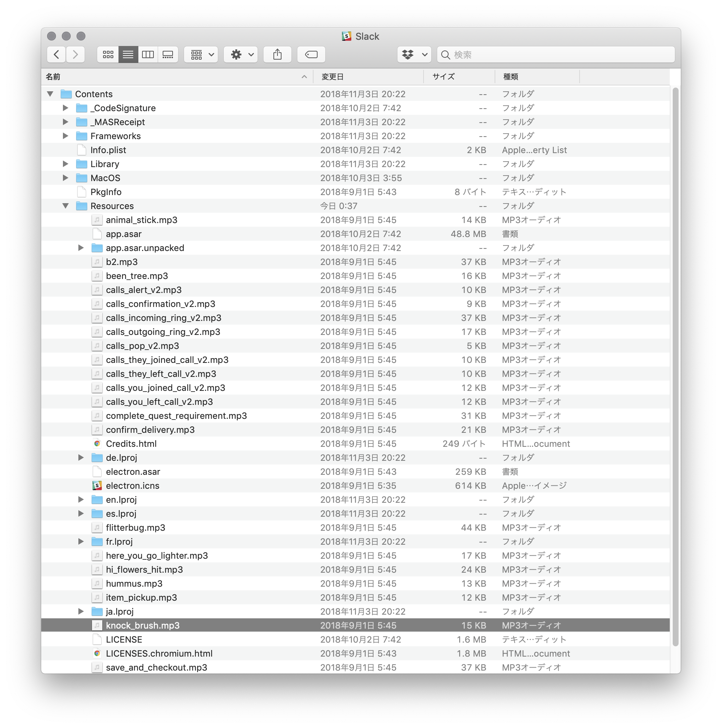Click the hummus.mp3 audio icon
The height and width of the screenshot is (728, 722).
pyautogui.click(x=97, y=583)
